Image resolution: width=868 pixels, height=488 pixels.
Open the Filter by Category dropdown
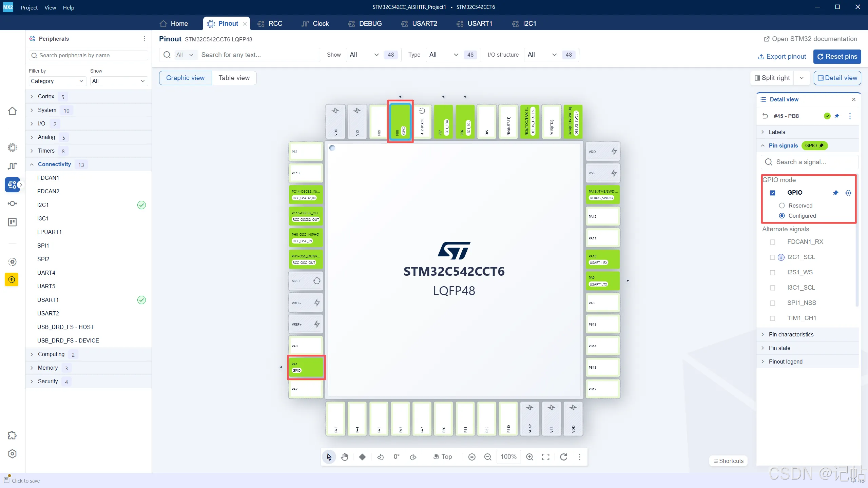pyautogui.click(x=57, y=81)
